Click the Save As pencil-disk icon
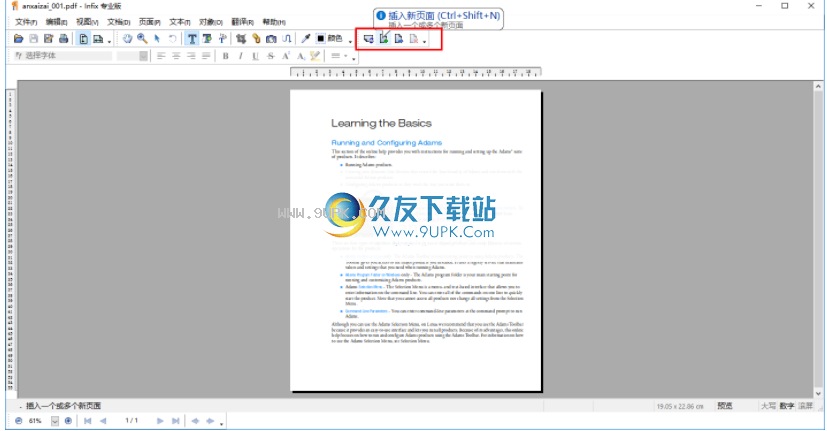 pyautogui.click(x=49, y=39)
